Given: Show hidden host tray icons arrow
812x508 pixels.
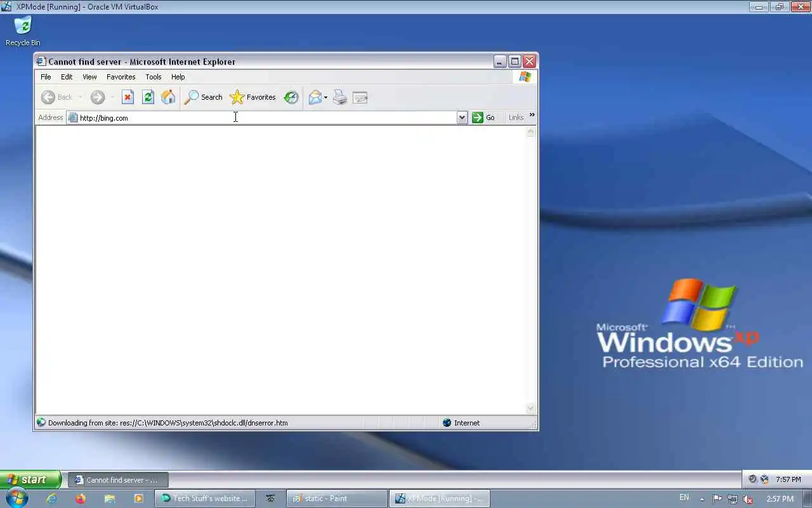Looking at the screenshot, I should click(702, 499).
